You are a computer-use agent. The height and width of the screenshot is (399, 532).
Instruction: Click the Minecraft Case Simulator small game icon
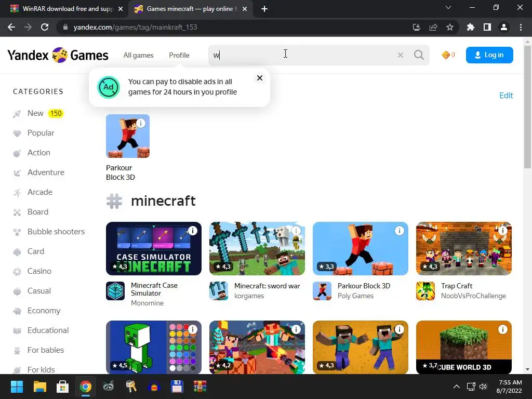click(x=115, y=291)
